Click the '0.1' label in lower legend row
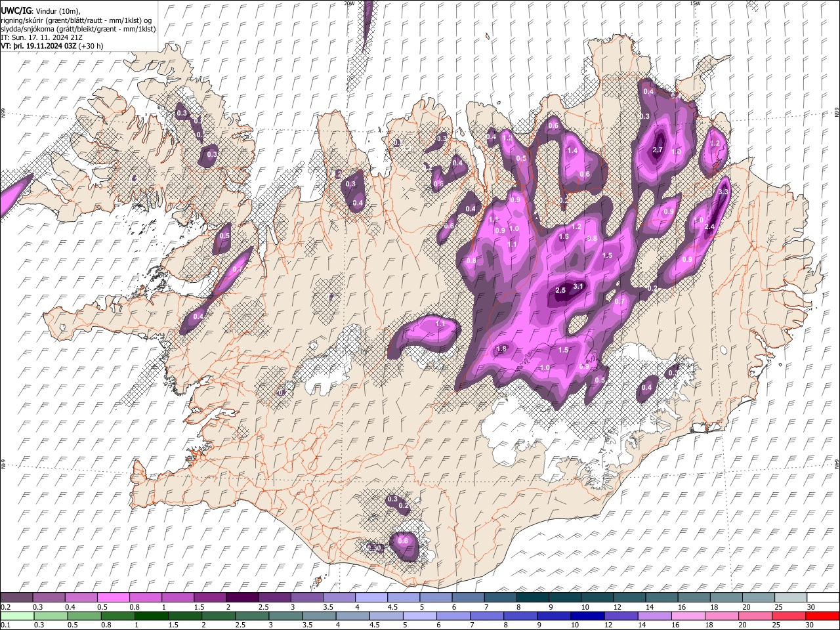The width and height of the screenshot is (840, 630). pyautogui.click(x=5, y=625)
